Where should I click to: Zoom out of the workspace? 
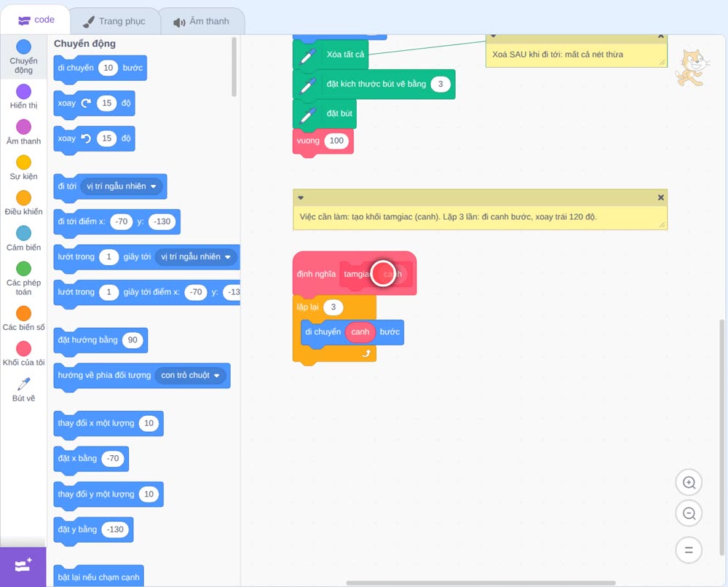689,513
